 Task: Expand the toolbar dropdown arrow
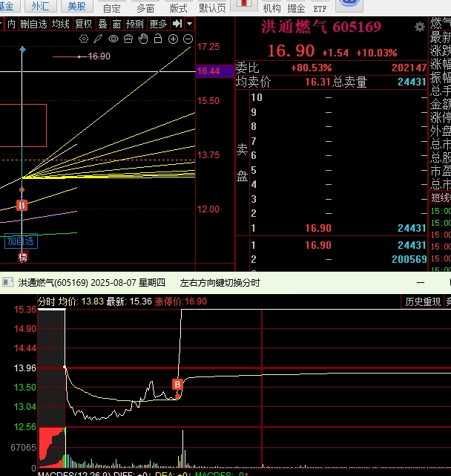click(190, 24)
